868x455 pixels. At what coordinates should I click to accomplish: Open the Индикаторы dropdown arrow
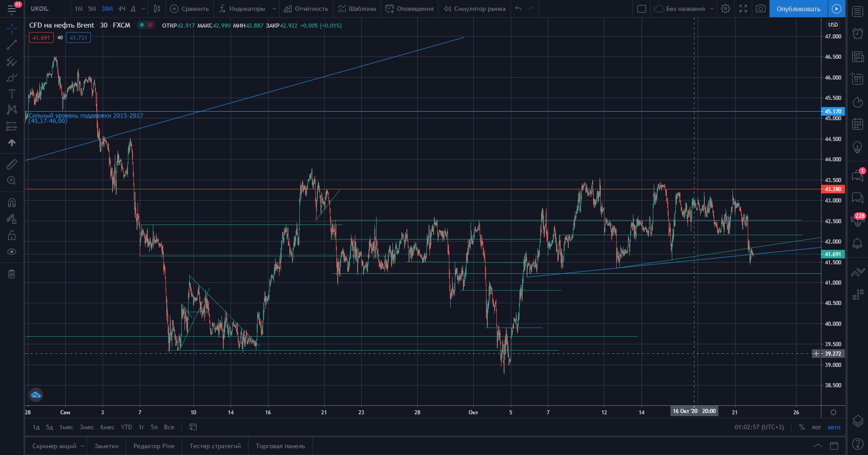click(x=274, y=9)
